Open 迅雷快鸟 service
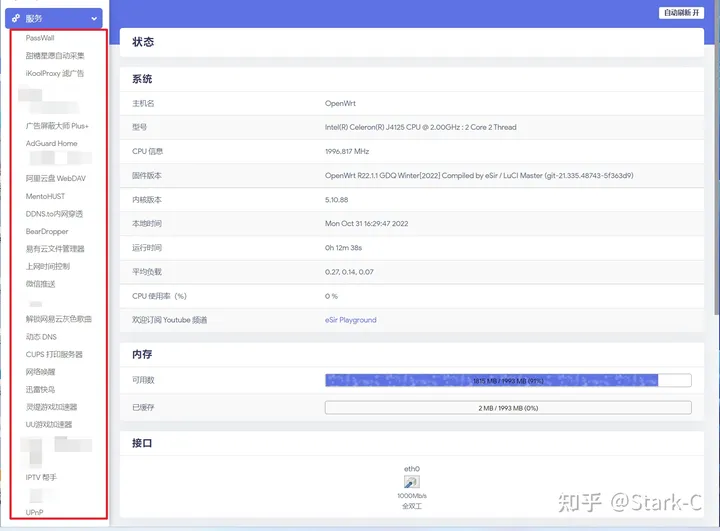The image size is (720, 531). click(x=40, y=390)
